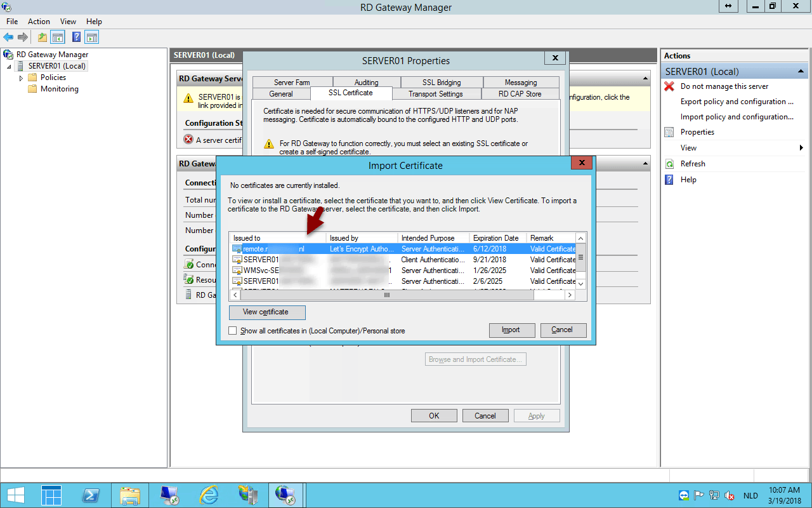The image size is (812, 508).
Task: Click the Expiration Date column header
Action: [x=497, y=238]
